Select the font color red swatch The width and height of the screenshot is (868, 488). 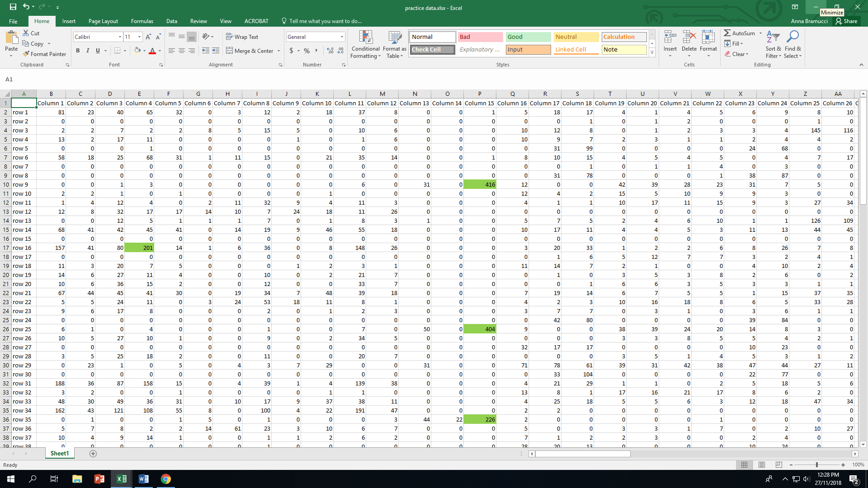pyautogui.click(x=153, y=51)
